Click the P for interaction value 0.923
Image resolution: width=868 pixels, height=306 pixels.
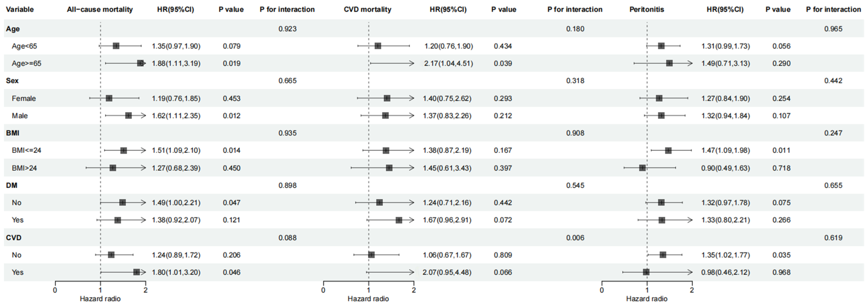(287, 29)
